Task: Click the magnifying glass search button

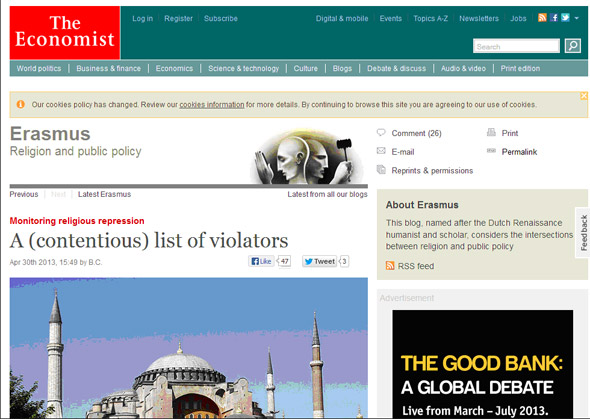Action: point(573,46)
